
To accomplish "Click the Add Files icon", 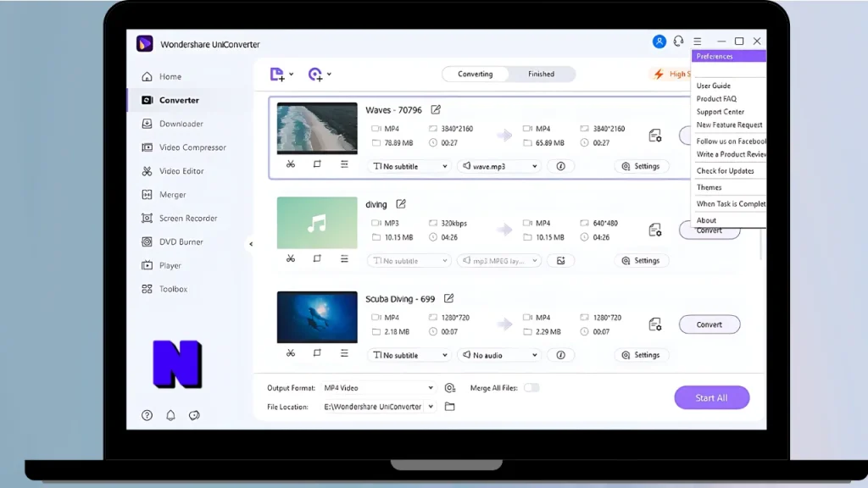I will click(x=277, y=75).
